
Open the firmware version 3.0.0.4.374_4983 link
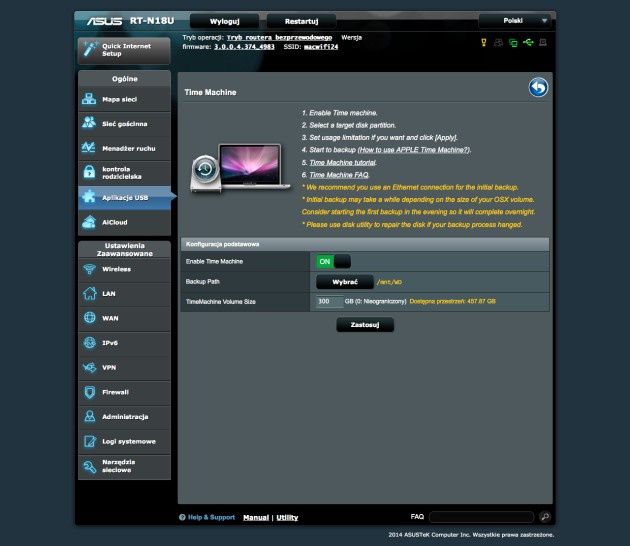[x=244, y=47]
